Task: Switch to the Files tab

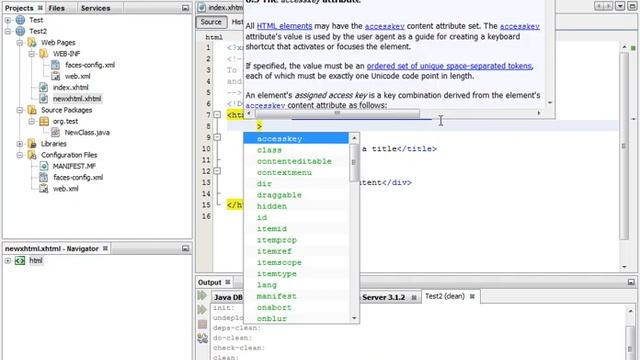Action: pyautogui.click(x=56, y=8)
